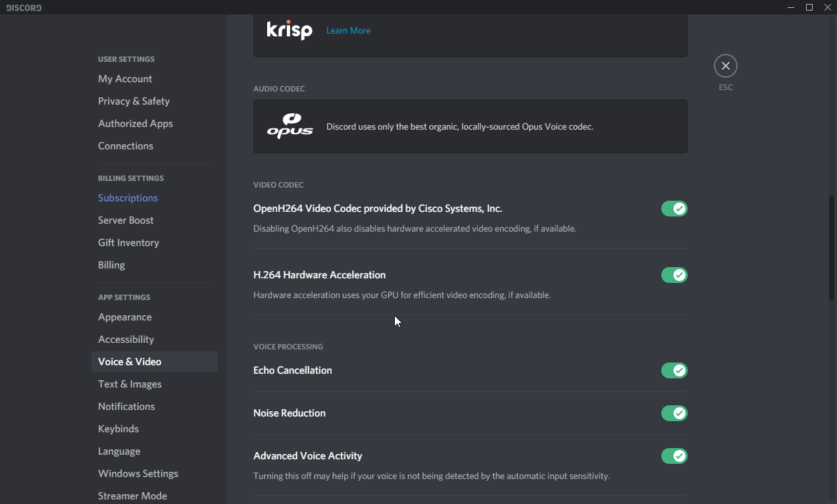Toggle Echo Cancellation off

674,370
